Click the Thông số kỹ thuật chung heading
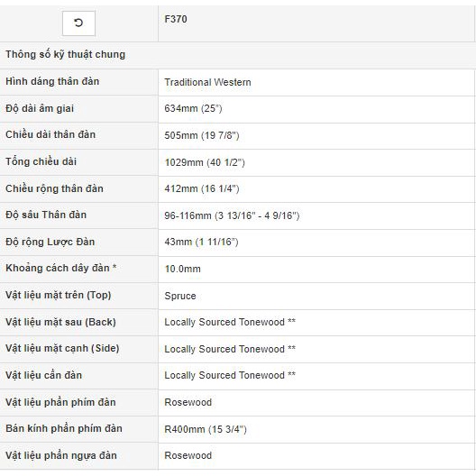This screenshot has height=476, width=476. 65,55
